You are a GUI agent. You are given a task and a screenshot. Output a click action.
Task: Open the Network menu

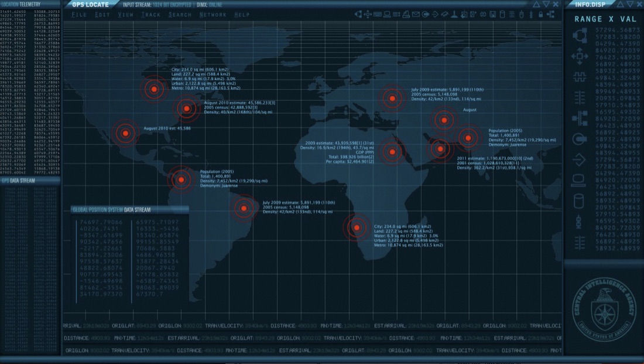click(213, 15)
